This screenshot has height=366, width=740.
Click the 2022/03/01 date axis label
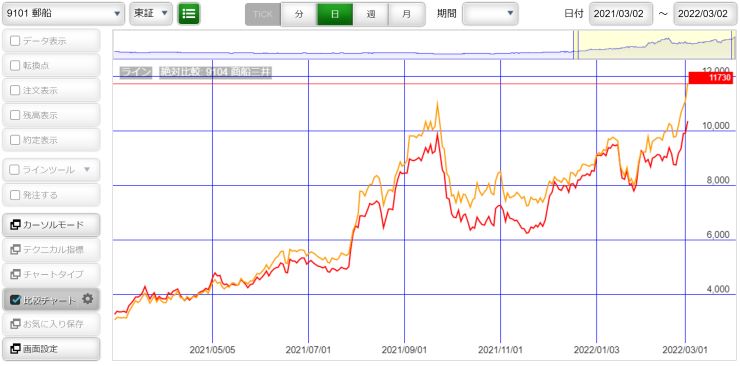pos(685,350)
